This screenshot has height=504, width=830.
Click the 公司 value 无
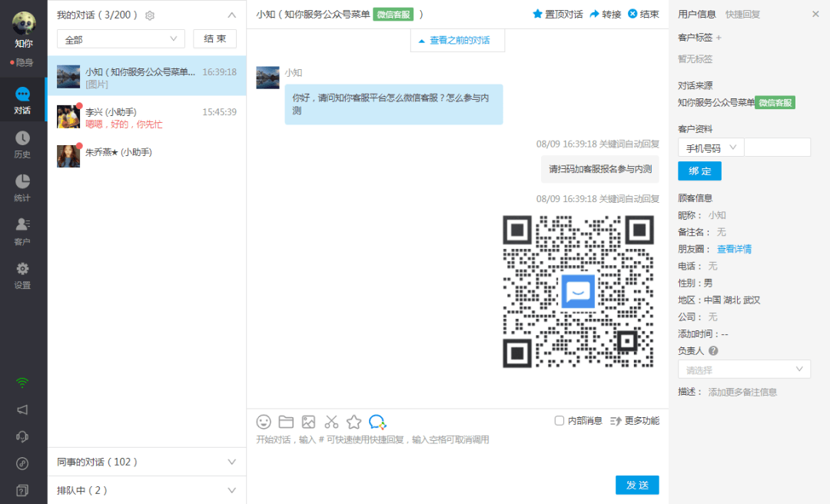point(712,317)
